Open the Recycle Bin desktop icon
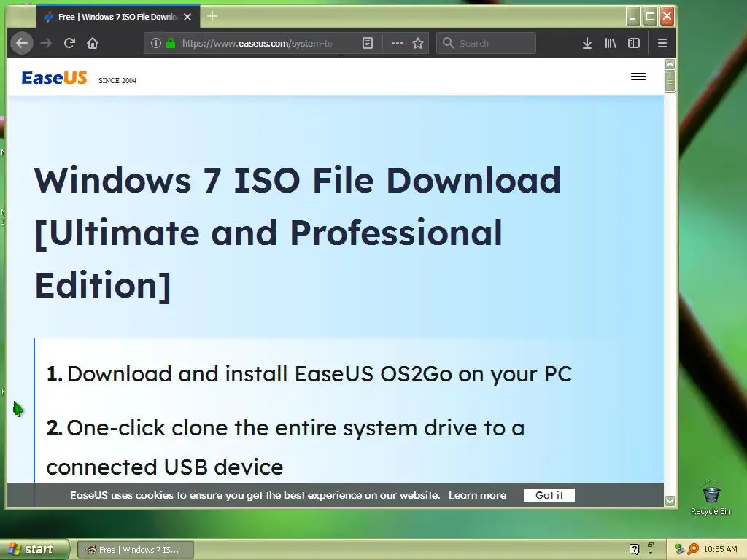The image size is (747, 560). (711, 498)
